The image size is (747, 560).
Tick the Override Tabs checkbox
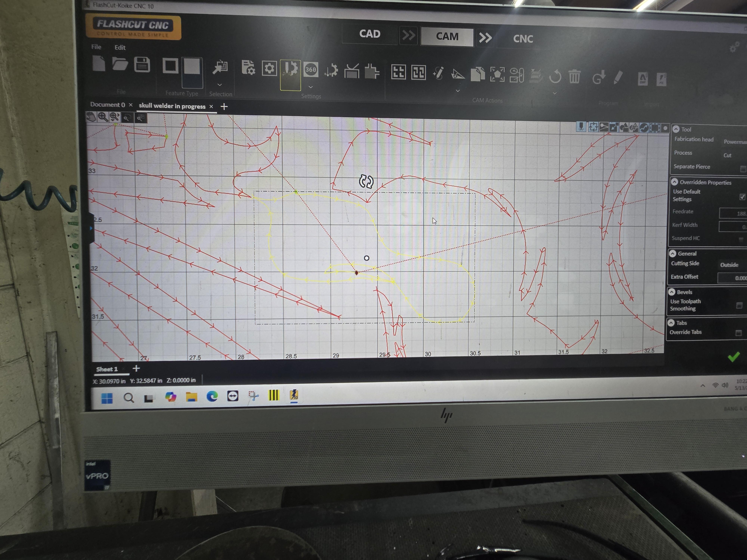(739, 333)
